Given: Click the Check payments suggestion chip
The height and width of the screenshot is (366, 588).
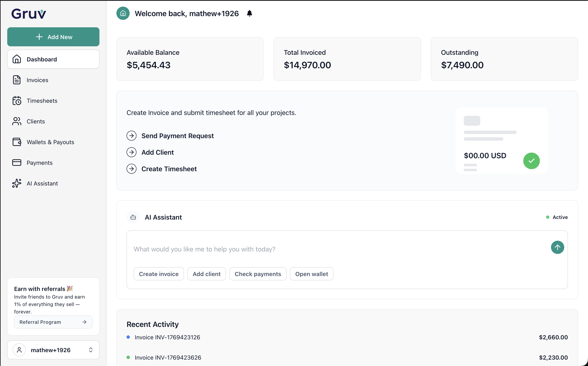Looking at the screenshot, I should point(258,274).
